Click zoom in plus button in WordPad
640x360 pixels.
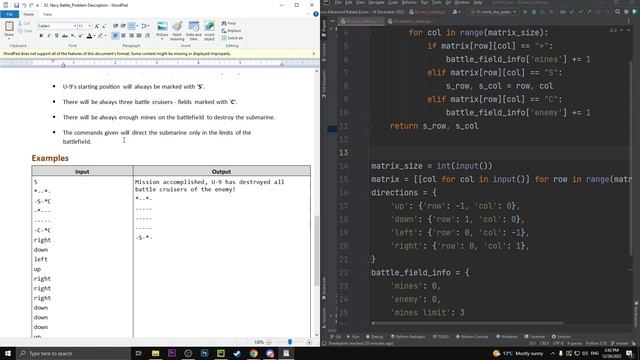[309, 342]
